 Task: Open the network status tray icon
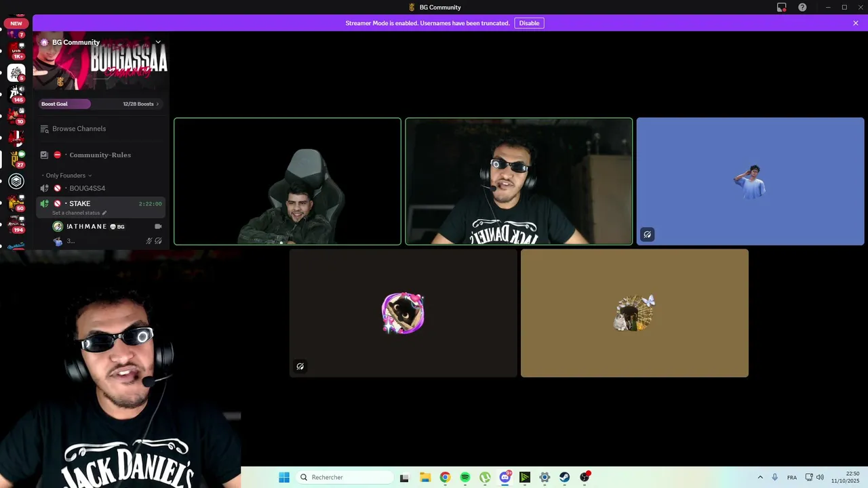[809, 477]
